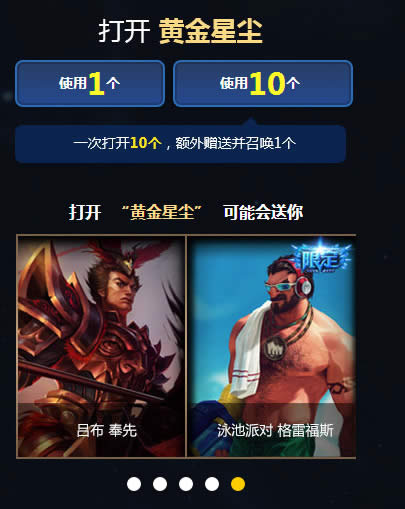Open the 吕布 奉先 skin image
The width and height of the screenshot is (405, 509).
click(x=101, y=346)
